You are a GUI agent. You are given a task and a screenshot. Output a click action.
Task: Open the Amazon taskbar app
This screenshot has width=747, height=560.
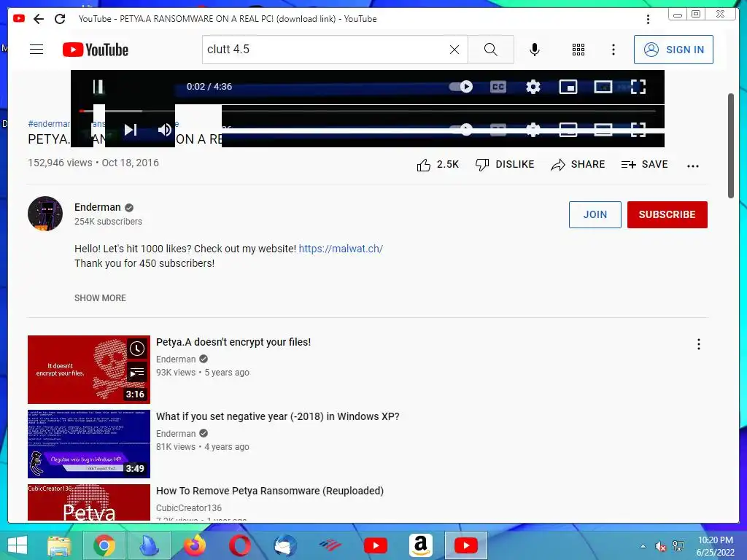tap(421, 545)
